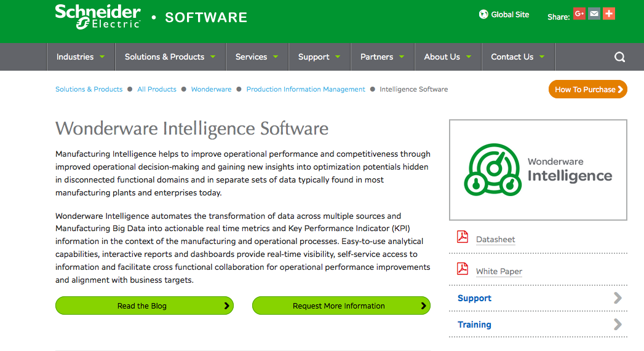Click the Read the Blog button
Viewport: 644px width, 351px height.
click(144, 306)
